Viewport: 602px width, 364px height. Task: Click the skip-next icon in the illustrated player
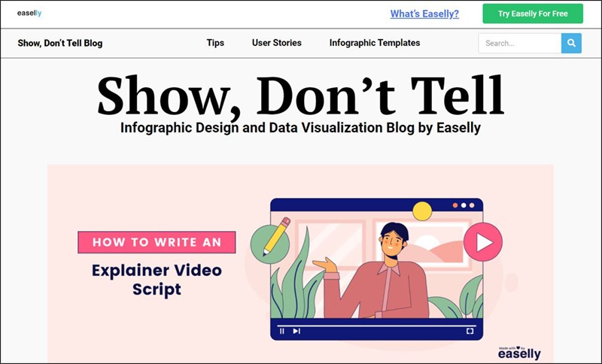point(296,331)
